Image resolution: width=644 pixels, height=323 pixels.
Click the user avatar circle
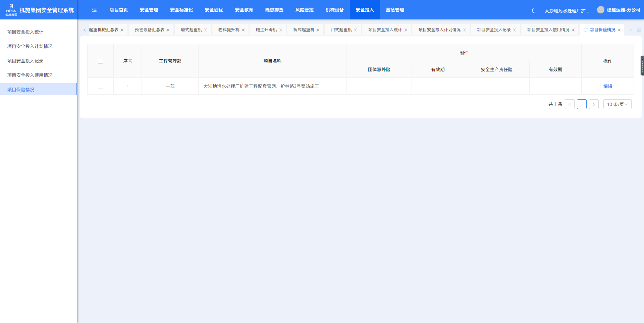[600, 10]
